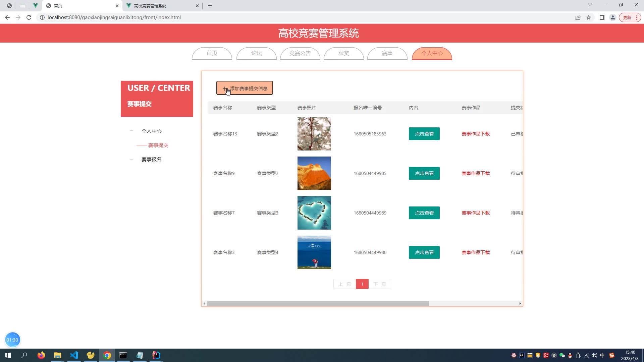Open the share page icon in the address bar

click(x=578, y=17)
